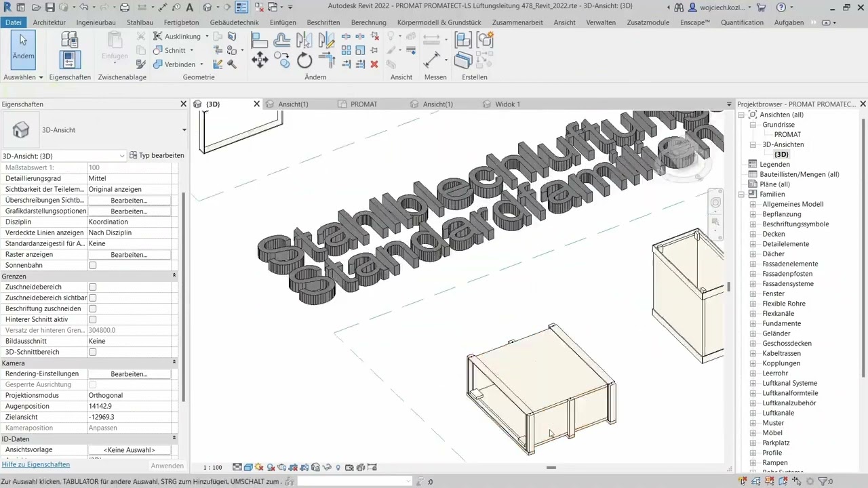Tick Zuschneidebereich sichtbar checkbox
The height and width of the screenshot is (488, 868).
tap(93, 298)
